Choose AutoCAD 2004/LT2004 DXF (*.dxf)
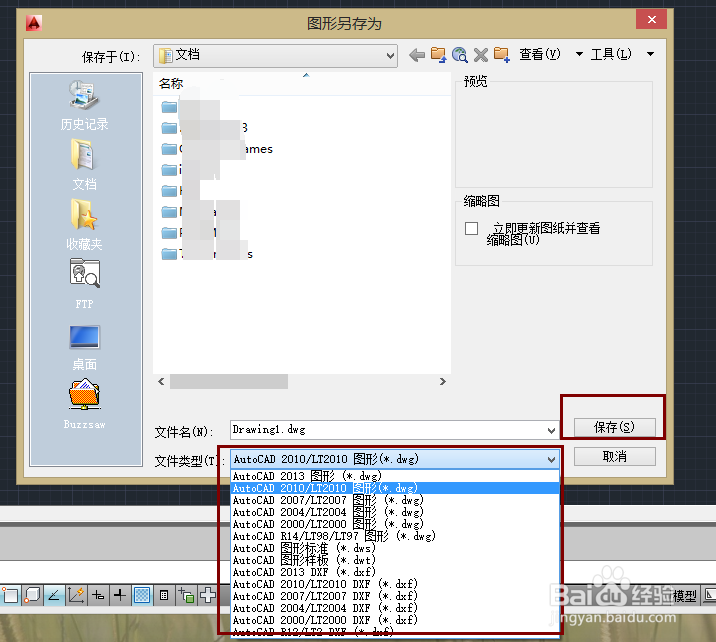 395,608
